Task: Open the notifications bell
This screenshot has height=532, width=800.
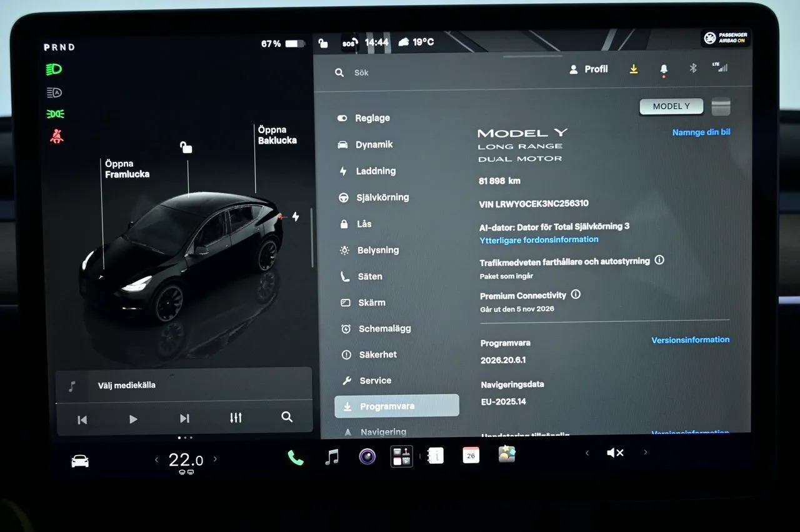Action: 664,69
